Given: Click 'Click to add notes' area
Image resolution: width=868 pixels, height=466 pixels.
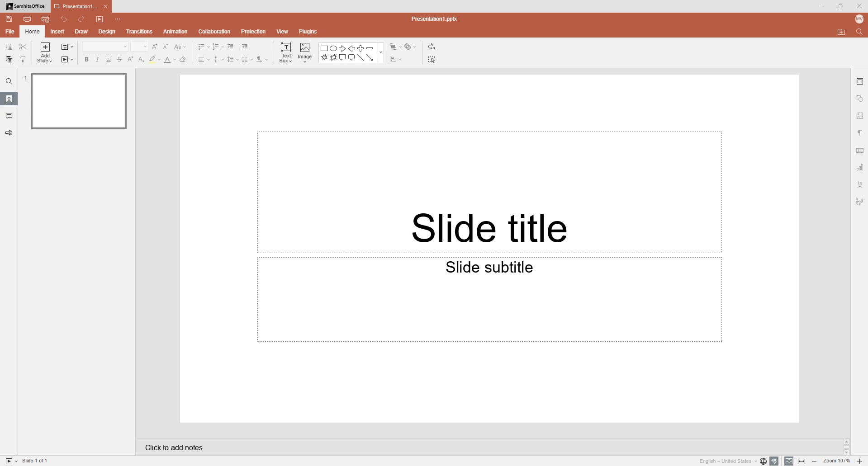Looking at the screenshot, I should pyautogui.click(x=174, y=447).
